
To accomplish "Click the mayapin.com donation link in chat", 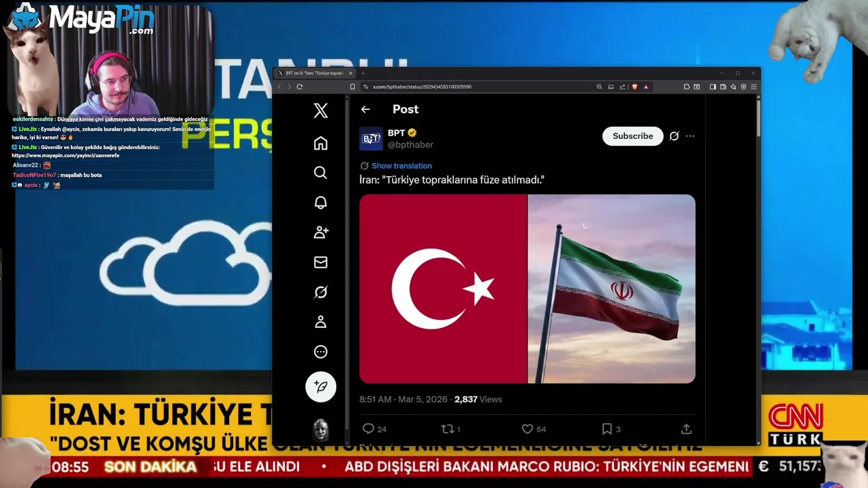I will 65,156.
